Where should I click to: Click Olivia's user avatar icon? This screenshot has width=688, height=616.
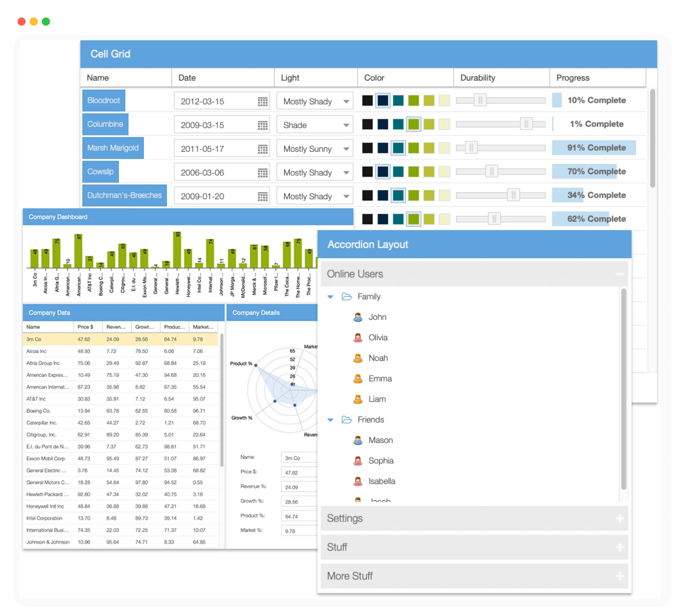(358, 337)
